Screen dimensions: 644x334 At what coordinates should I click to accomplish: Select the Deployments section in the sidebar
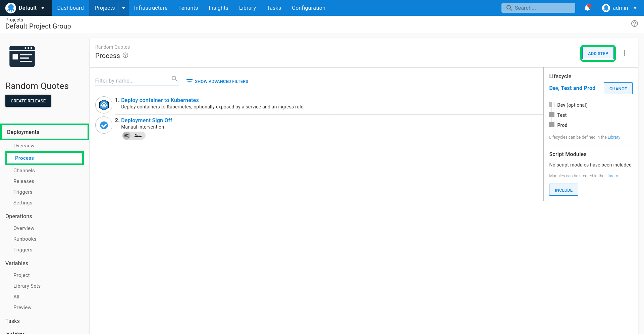[x=45, y=132]
